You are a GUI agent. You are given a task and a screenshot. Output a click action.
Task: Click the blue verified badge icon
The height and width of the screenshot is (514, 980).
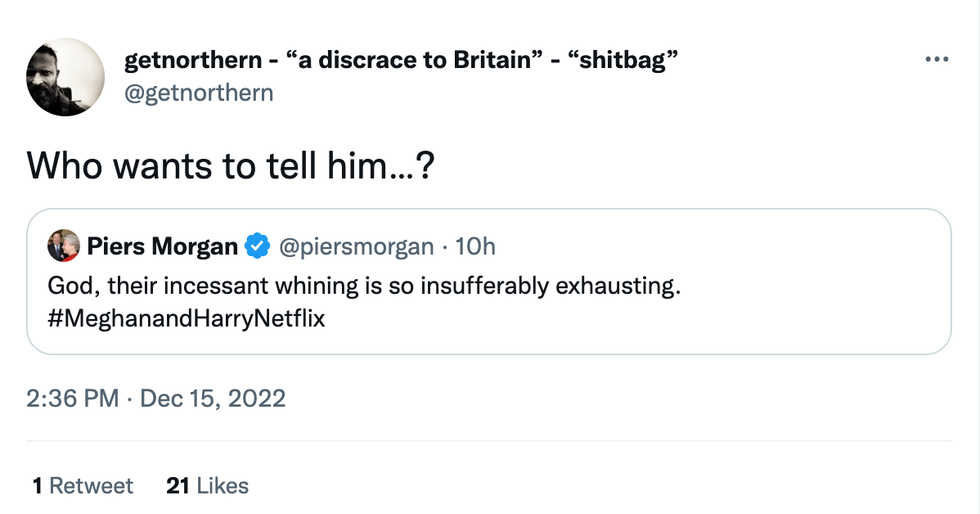(258, 246)
